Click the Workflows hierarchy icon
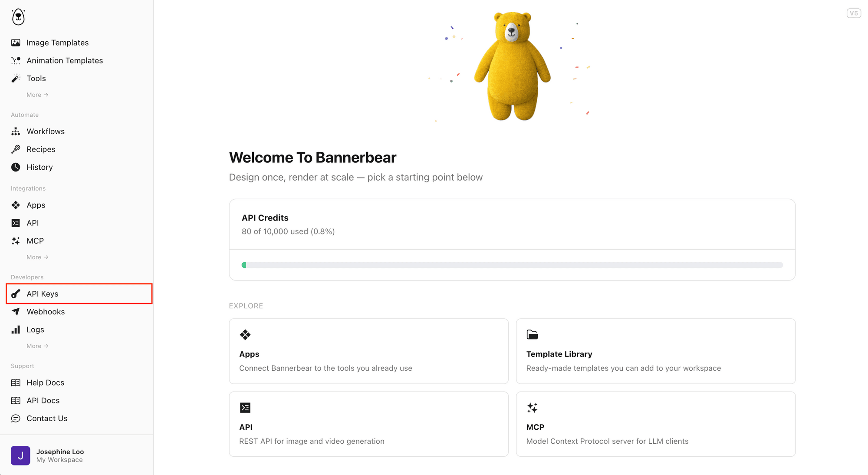868x475 pixels. 16,131
